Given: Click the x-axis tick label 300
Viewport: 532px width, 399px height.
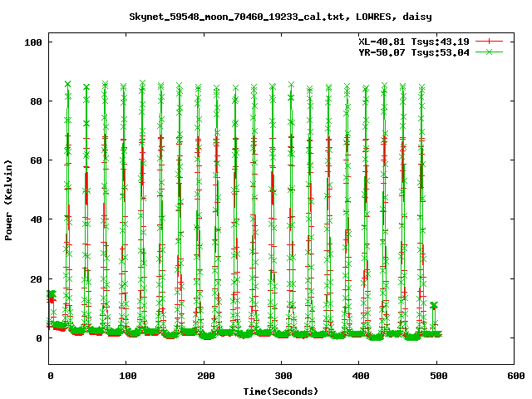Looking at the screenshot, I should (283, 376).
